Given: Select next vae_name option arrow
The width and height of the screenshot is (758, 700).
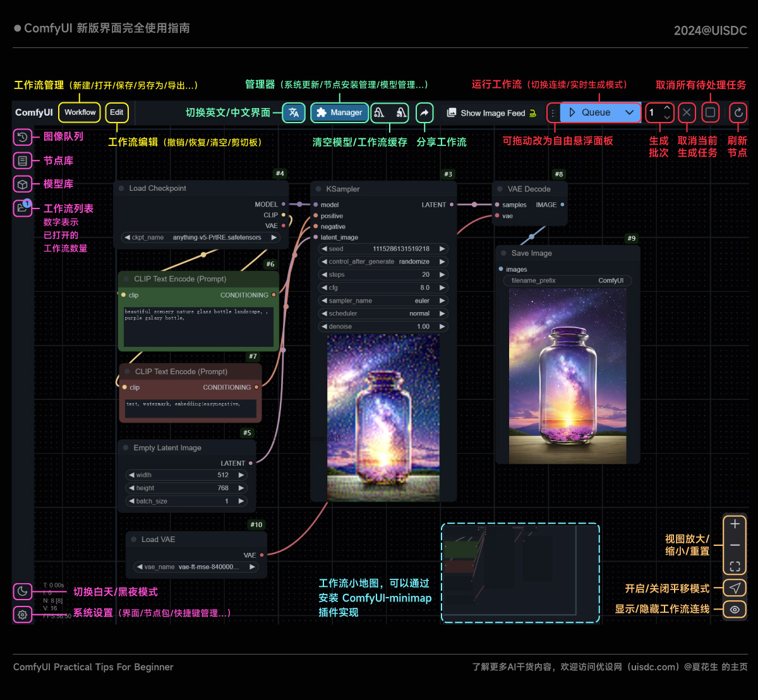Looking at the screenshot, I should [253, 567].
